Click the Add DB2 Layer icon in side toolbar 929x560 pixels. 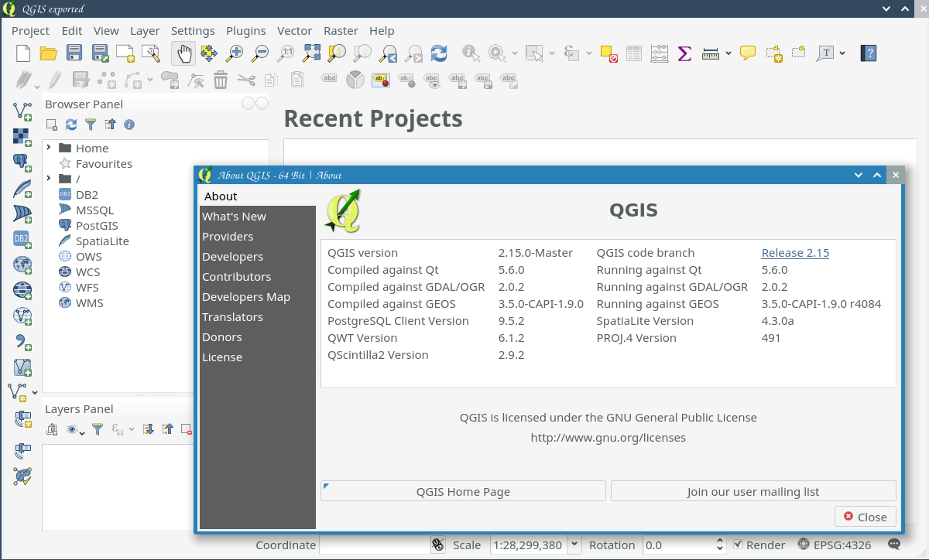tap(22, 239)
